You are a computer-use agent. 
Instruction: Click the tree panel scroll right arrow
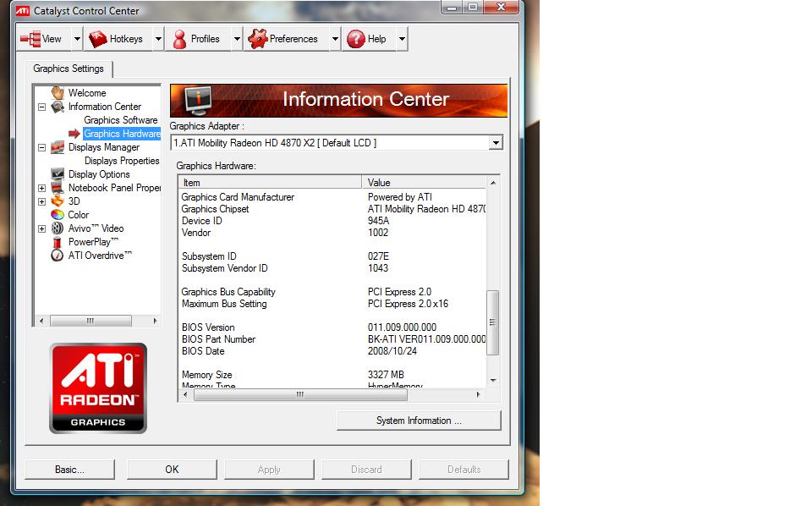coord(155,321)
